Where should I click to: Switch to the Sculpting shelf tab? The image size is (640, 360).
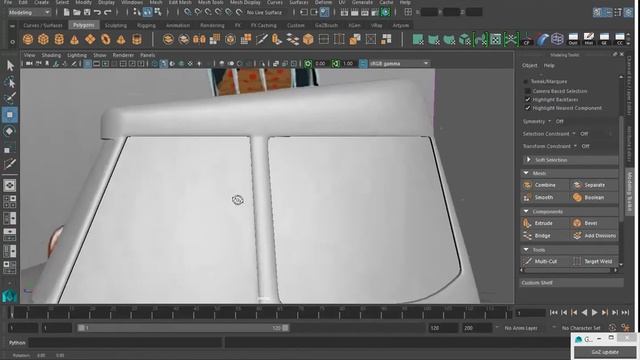(116, 25)
